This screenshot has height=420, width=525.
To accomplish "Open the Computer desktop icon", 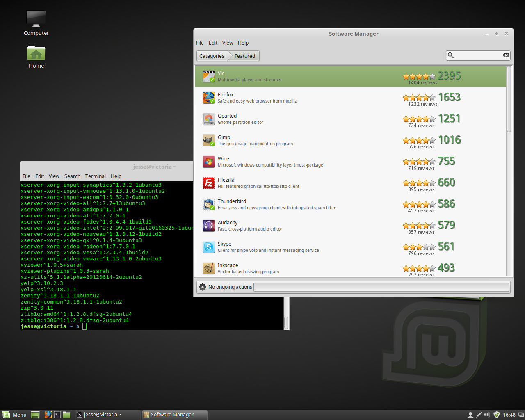I will 36,19.
